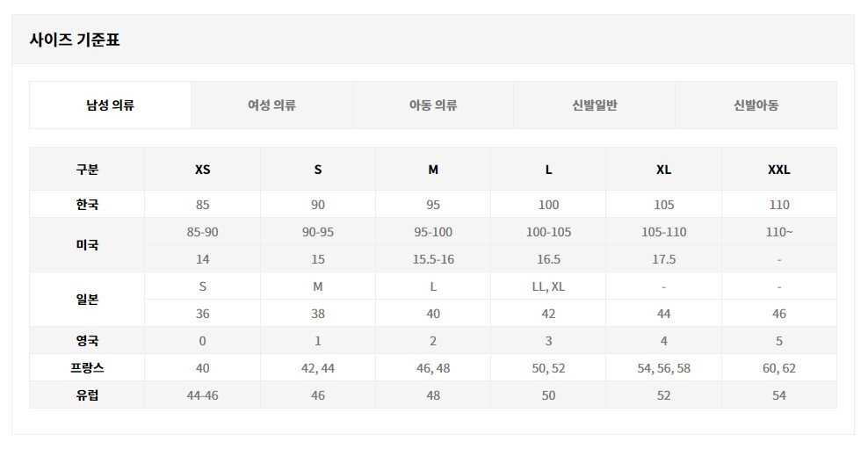Click the 유럽 row label

[x=87, y=395]
